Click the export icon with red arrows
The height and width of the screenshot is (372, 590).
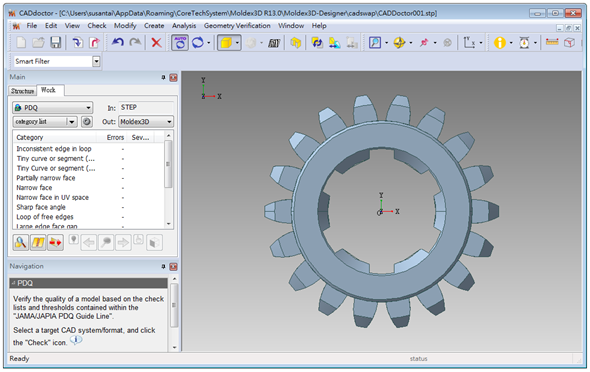pyautogui.click(x=55, y=242)
